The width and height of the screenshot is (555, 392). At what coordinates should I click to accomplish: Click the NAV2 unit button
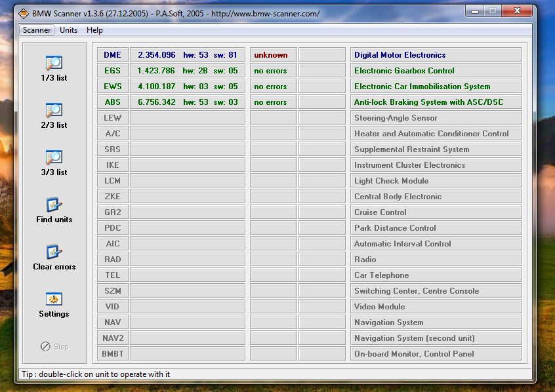click(113, 338)
